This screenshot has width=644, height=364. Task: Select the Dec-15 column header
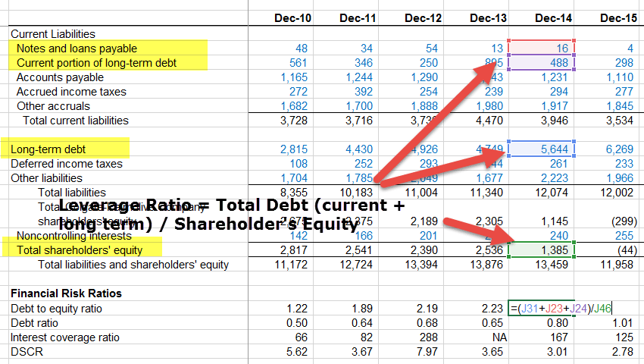[618, 18]
